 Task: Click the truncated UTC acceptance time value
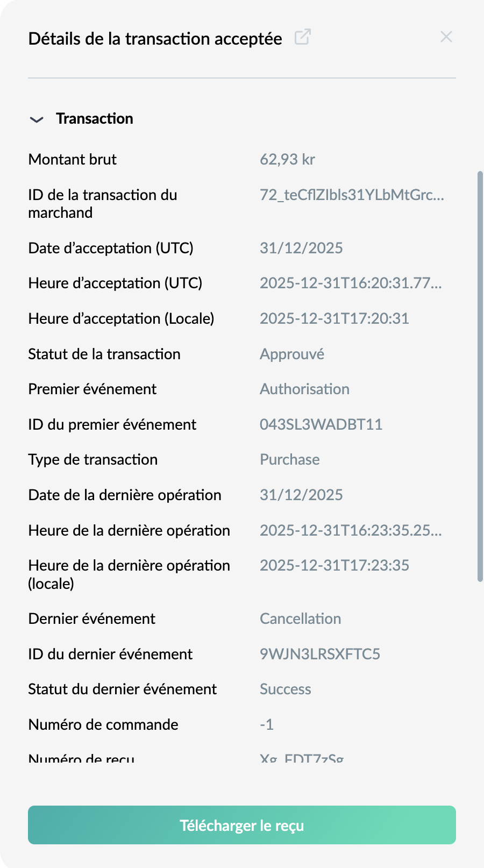click(x=351, y=283)
